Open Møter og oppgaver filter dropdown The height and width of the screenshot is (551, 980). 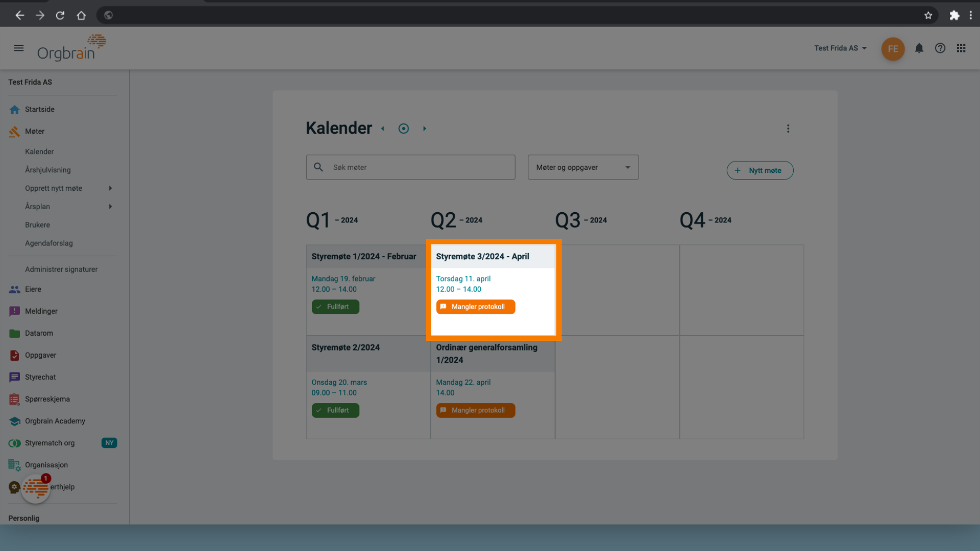[x=583, y=167]
